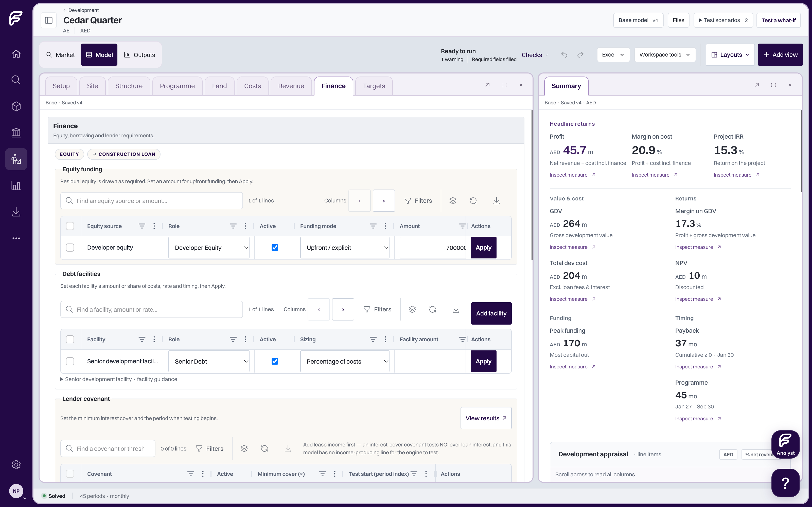This screenshot has height=507, width=812.
Task: Select the Senior development facility row checkbox
Action: [x=70, y=361]
